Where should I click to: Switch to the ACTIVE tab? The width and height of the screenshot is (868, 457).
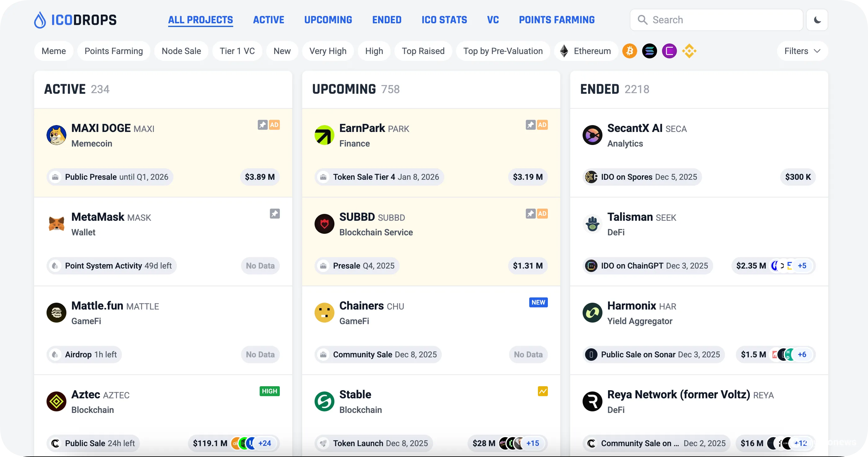coord(269,20)
